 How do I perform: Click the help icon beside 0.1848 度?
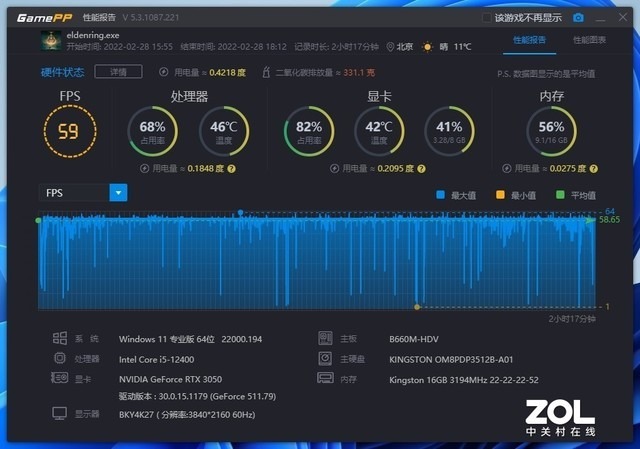coord(231,169)
